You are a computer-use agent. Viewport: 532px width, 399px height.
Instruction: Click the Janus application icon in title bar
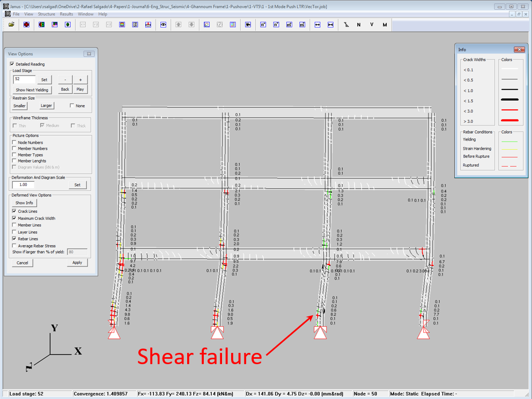coord(6,6)
